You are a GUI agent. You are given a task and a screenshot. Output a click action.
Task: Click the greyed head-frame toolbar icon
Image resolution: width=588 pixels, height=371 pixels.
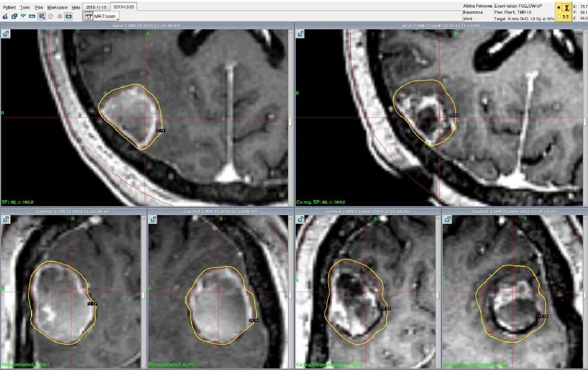51,16
